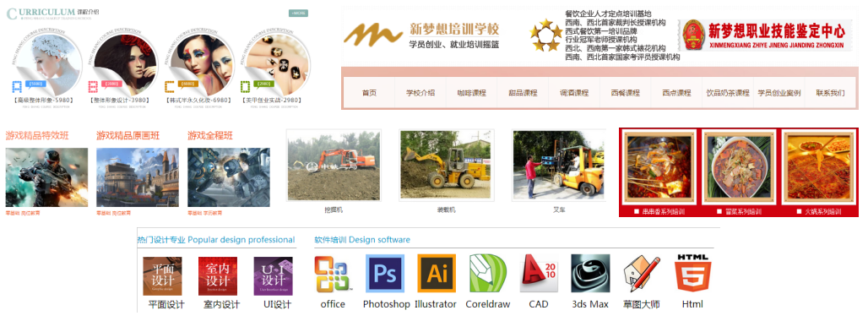The height and width of the screenshot is (332, 868).
Task: Click the national emblem on red banner
Action: 693,35
